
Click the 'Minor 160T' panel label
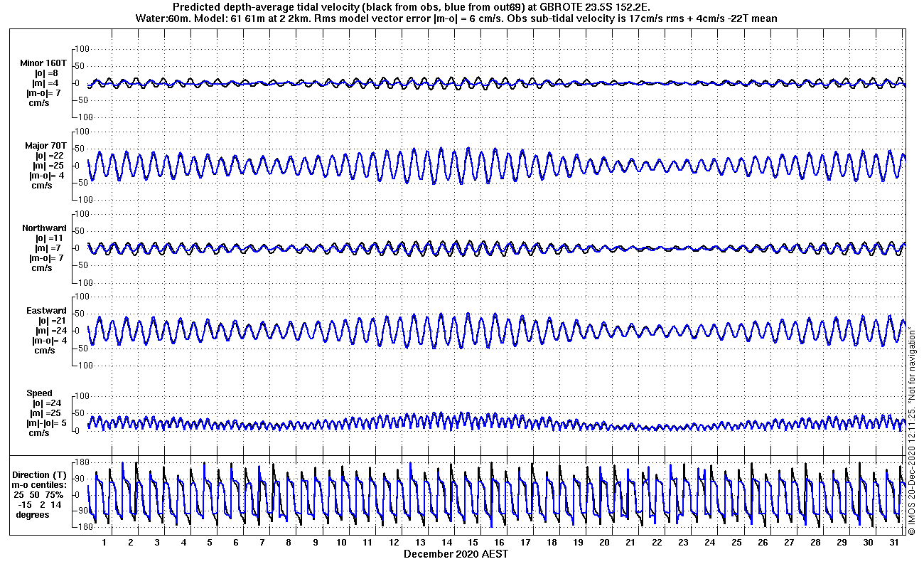click(x=44, y=63)
